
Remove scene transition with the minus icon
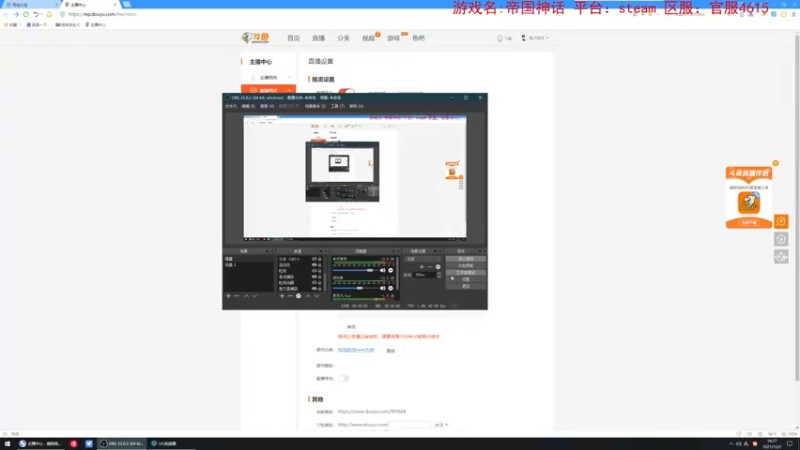coord(430,267)
